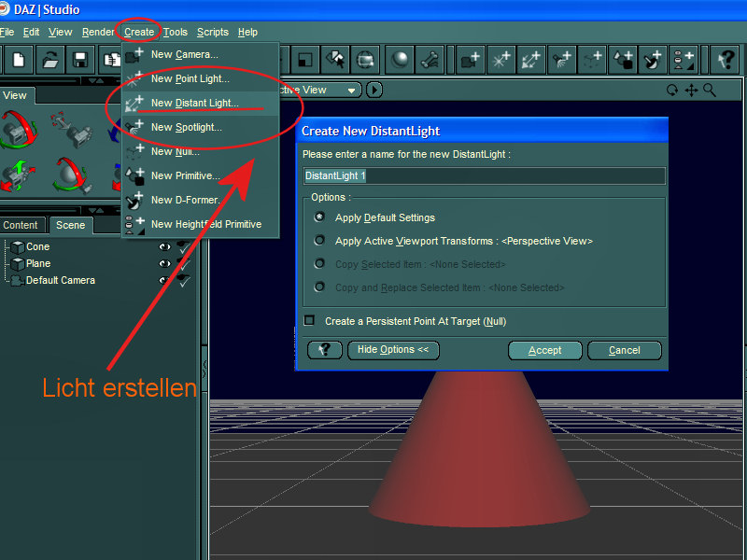Click Hide Options << button
Screen dimensions: 747x560
pos(393,351)
